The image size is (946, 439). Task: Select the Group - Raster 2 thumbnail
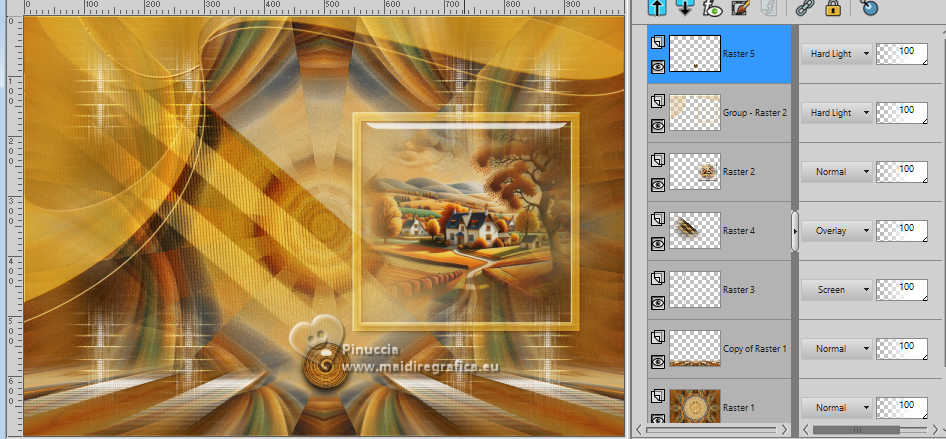[x=695, y=113]
